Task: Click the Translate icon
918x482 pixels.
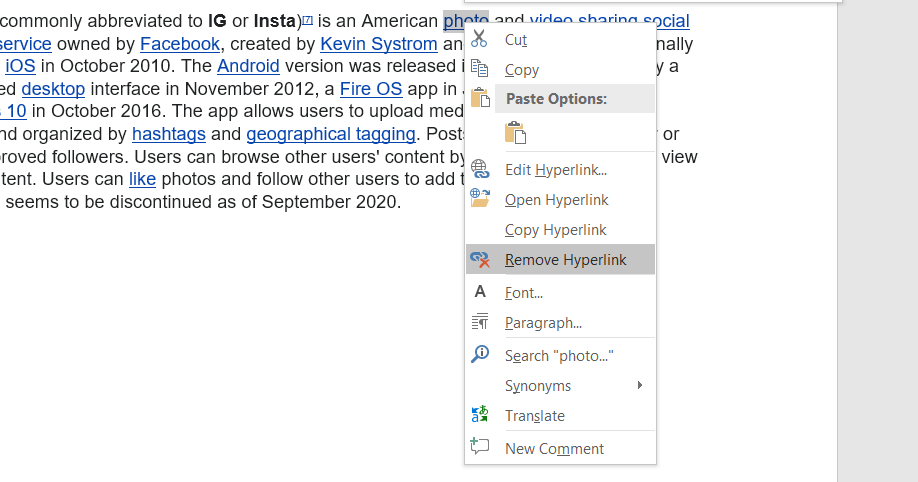Action: tap(480, 415)
